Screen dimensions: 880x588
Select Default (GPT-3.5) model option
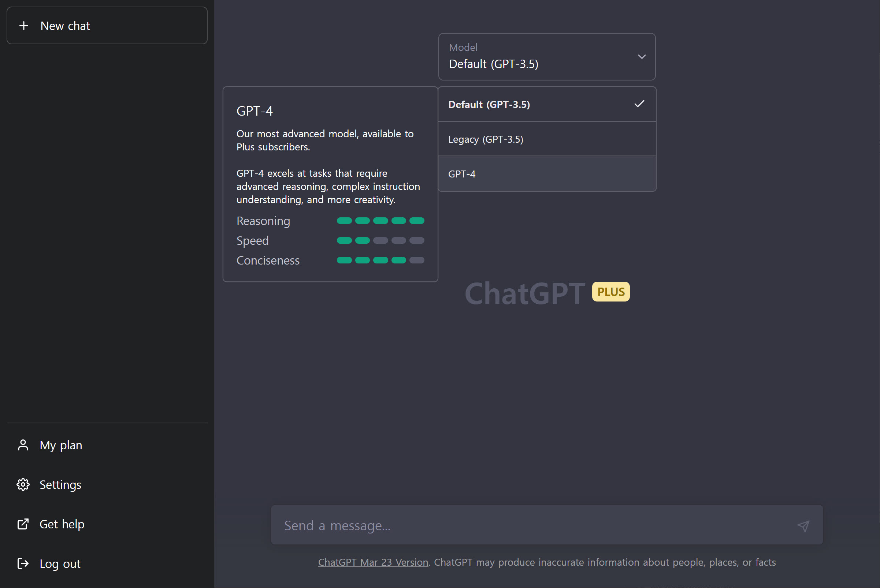(x=489, y=105)
